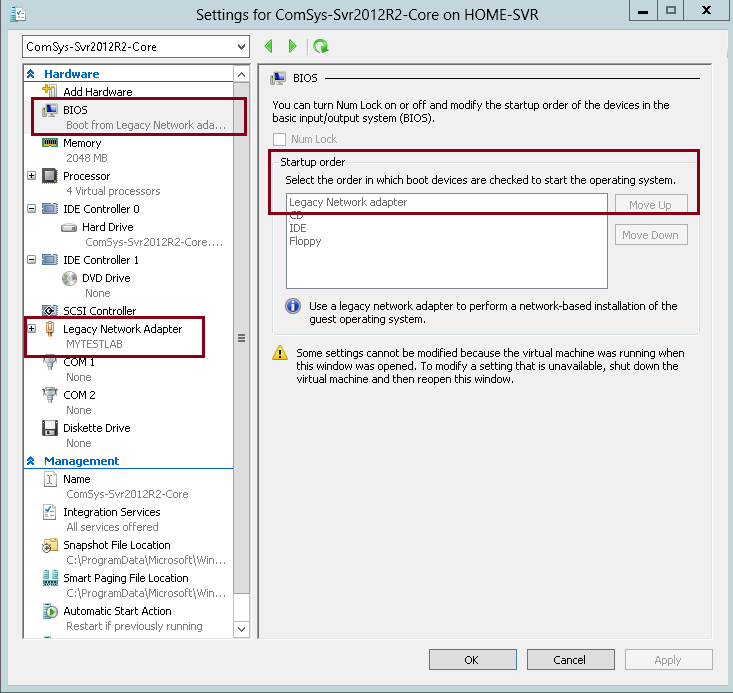The image size is (733, 693).
Task: Click the 4 Virtual processors label
Action: click(x=113, y=191)
